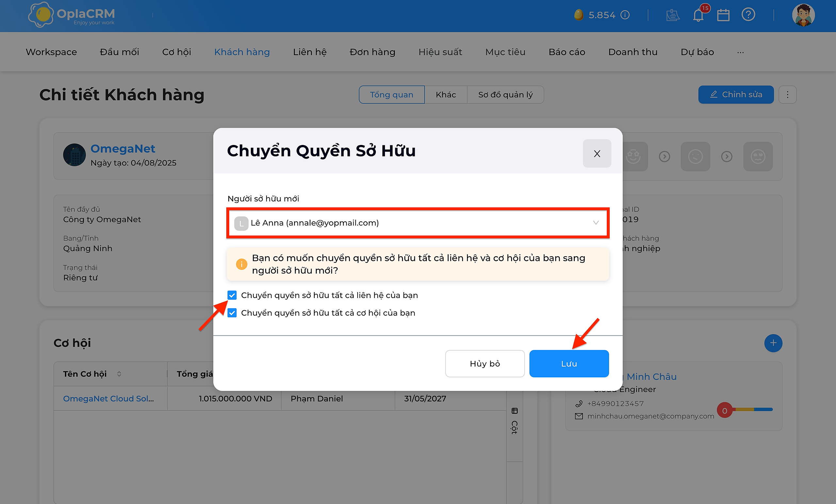836x504 pixels.
Task: Click Công ty OmegaNet full name value
Action: [102, 219]
